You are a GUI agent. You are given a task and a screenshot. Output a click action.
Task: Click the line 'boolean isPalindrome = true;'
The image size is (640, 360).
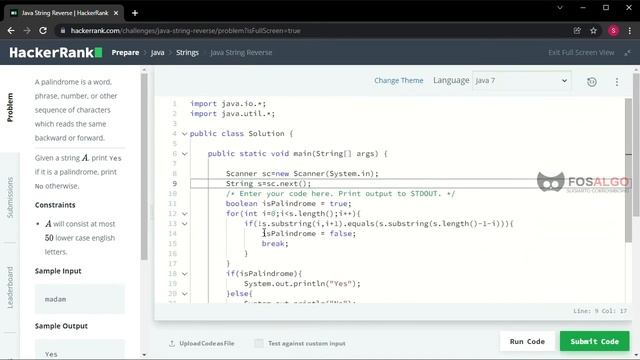tap(289, 204)
